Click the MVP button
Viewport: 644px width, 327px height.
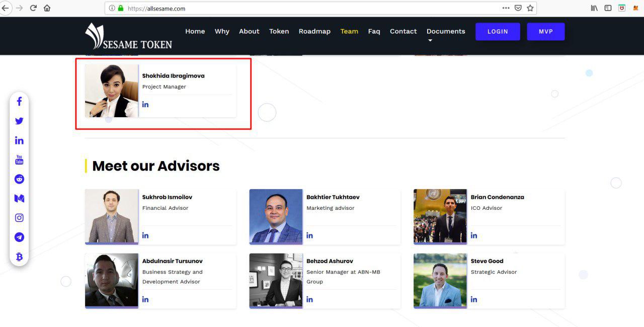click(546, 31)
